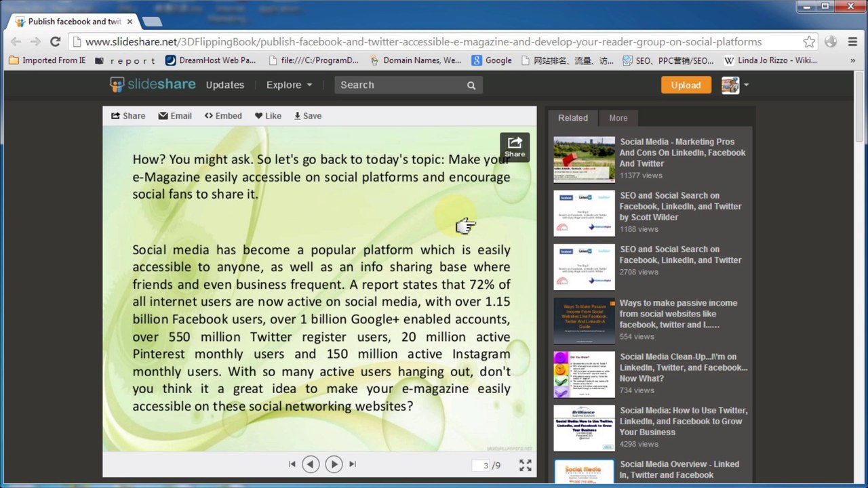Image resolution: width=868 pixels, height=488 pixels.
Task: Bookmark this page with the star icon
Action: coord(808,41)
